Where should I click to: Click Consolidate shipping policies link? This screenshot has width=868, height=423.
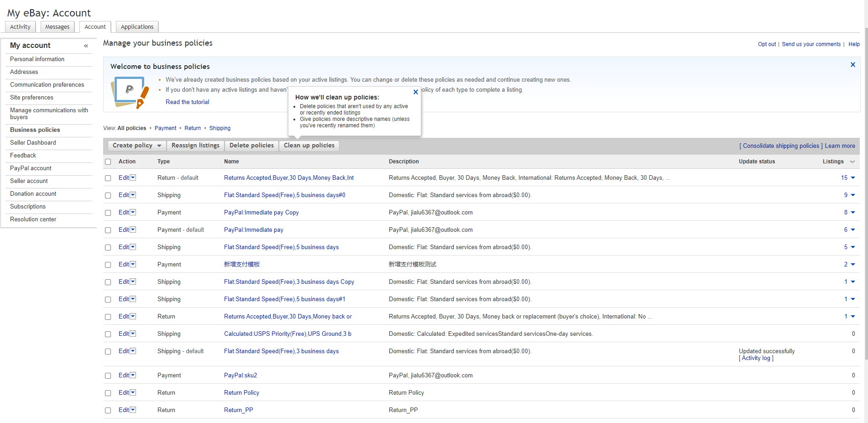[x=781, y=146]
